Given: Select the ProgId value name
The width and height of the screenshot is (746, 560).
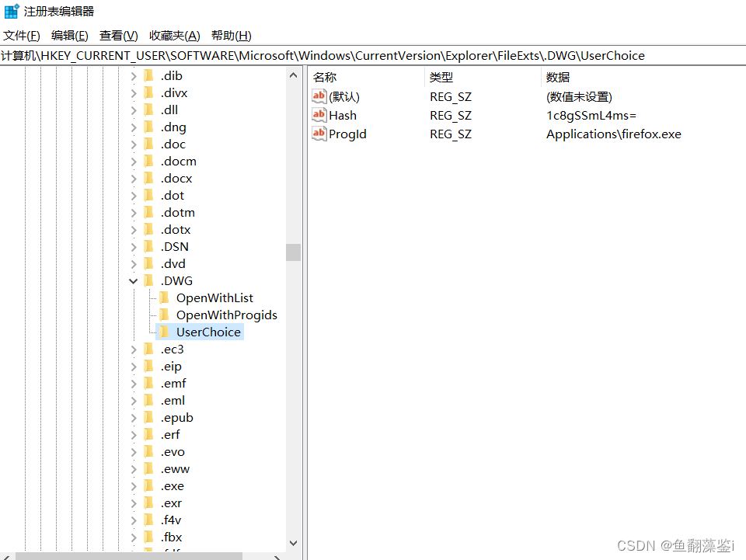Looking at the screenshot, I should (347, 134).
